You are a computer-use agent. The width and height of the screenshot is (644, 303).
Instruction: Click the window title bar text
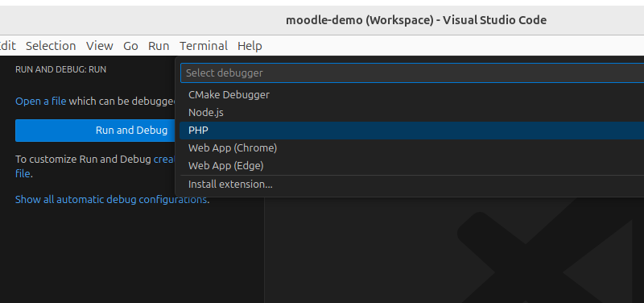click(x=416, y=20)
